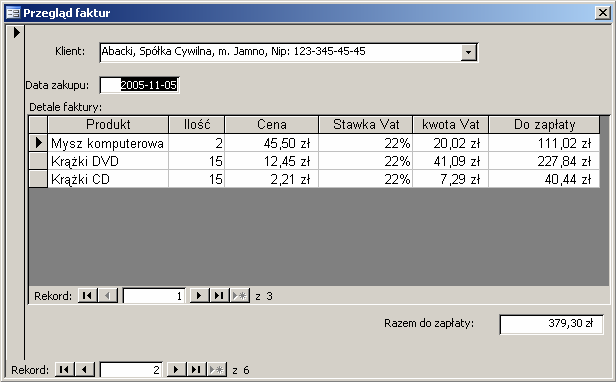Select row selector for Mysz komputerowa
616x382 pixels.
pyautogui.click(x=38, y=143)
